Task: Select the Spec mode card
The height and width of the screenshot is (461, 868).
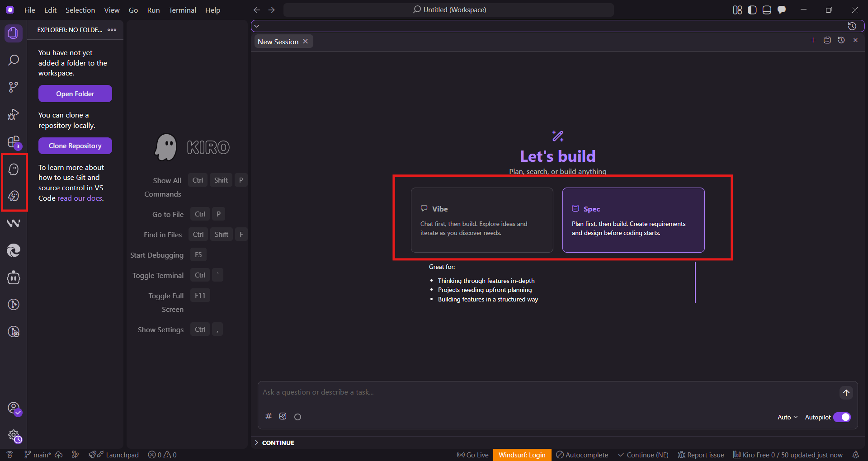Action: tap(633, 220)
